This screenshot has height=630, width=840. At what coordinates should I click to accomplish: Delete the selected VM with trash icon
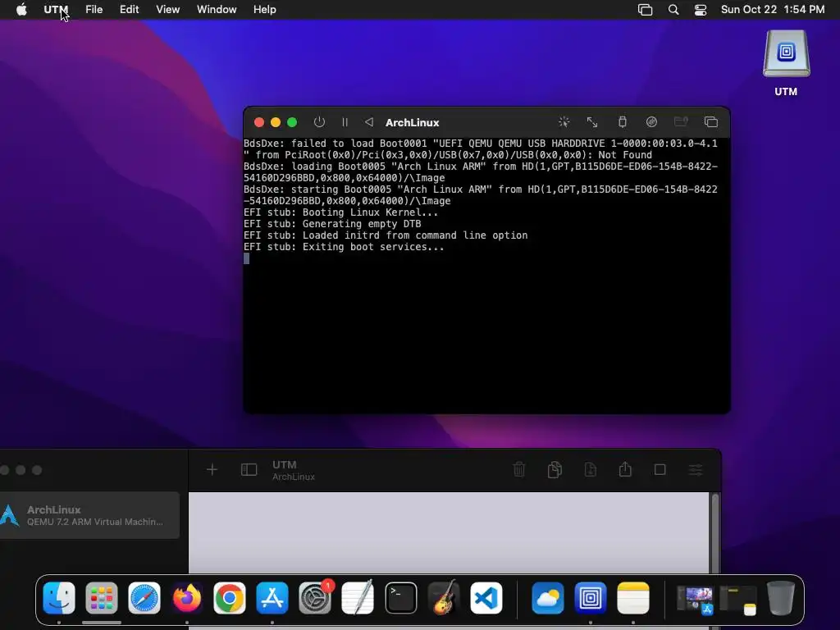point(519,470)
